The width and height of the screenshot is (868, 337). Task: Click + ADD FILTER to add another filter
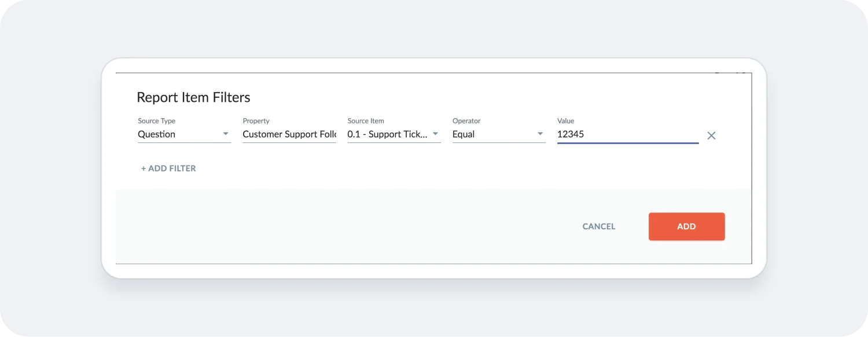point(168,168)
